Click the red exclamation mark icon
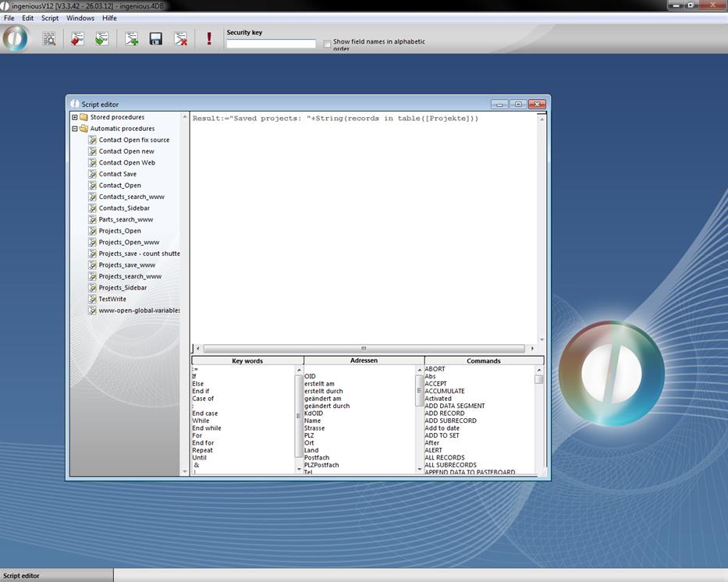The width and height of the screenshot is (728, 582). click(x=209, y=38)
